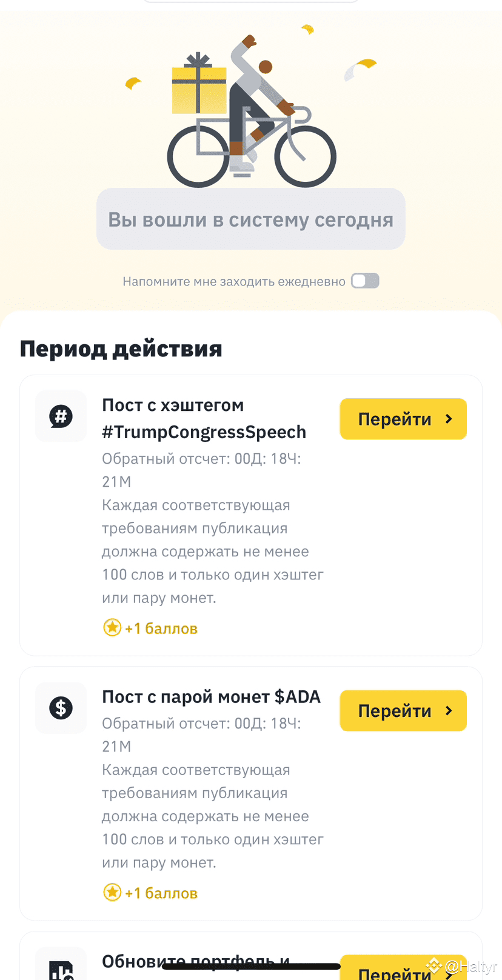Screen dimensions: 502x980
Task: Click the hashtag icon on the TrumpCongressSpeech task
Action: [61, 416]
